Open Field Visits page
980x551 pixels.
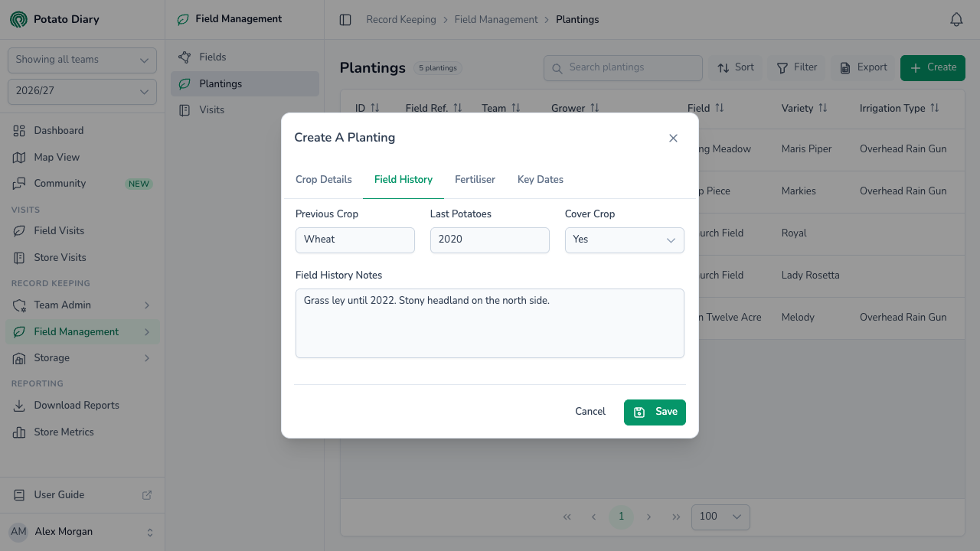click(82, 231)
